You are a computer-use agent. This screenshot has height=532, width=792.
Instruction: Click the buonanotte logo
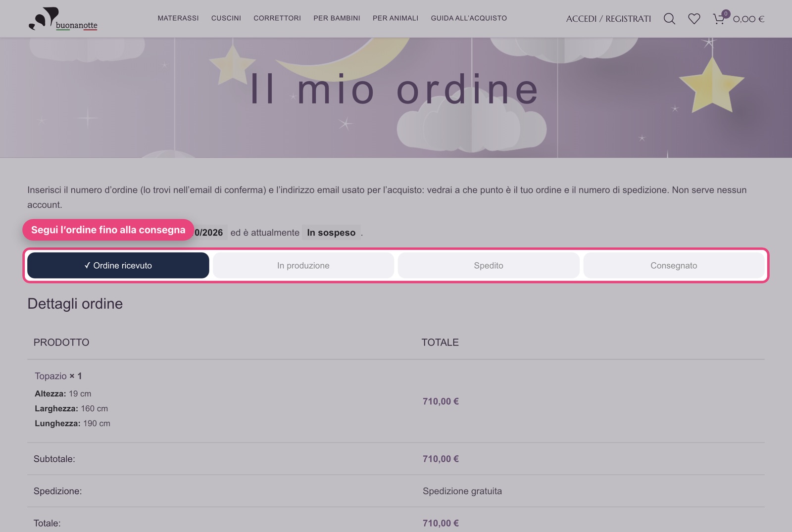(x=63, y=19)
